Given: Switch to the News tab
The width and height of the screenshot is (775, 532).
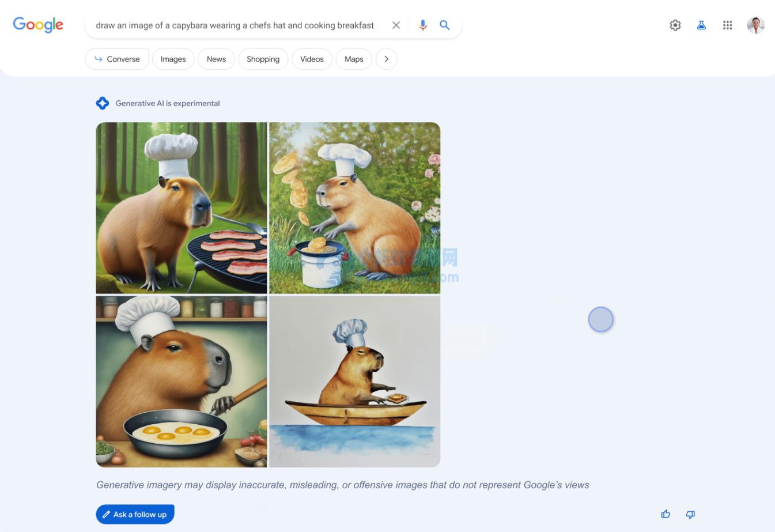Looking at the screenshot, I should point(216,59).
